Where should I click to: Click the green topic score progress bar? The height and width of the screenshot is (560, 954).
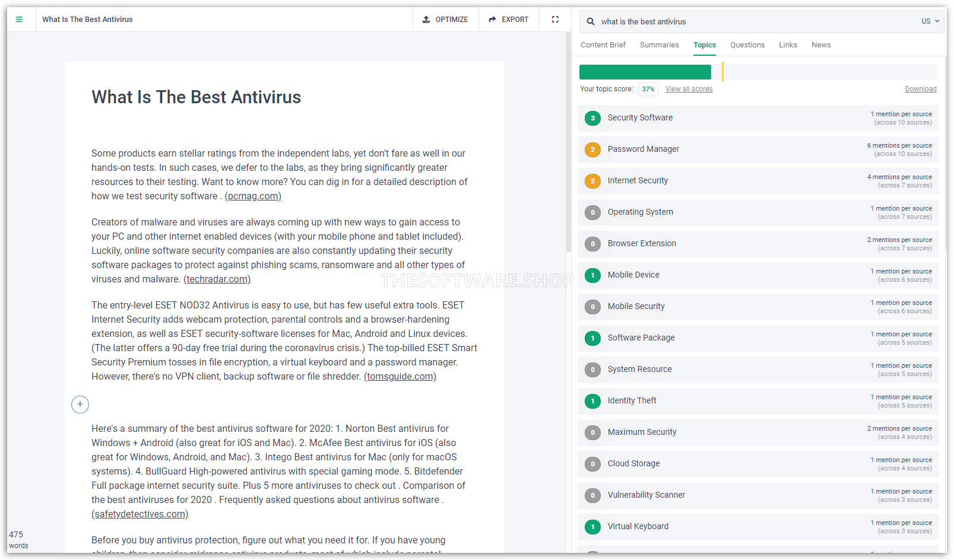[645, 72]
